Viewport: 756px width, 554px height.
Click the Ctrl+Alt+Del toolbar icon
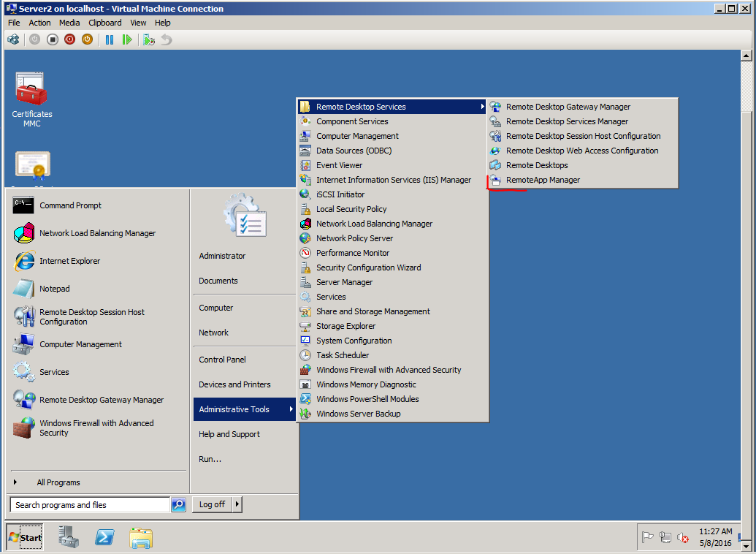13,39
